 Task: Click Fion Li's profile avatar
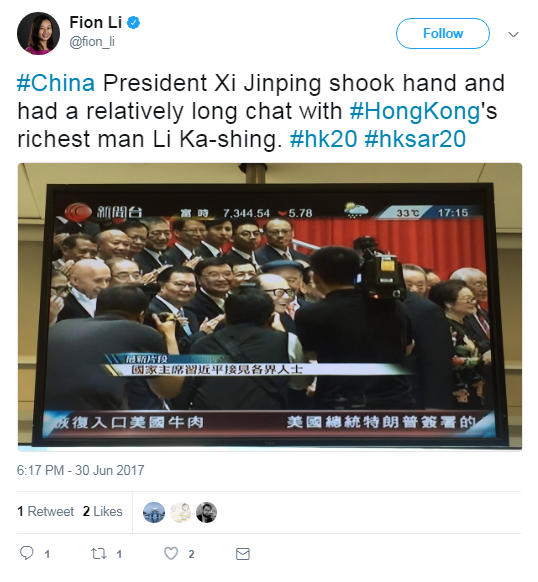38,33
